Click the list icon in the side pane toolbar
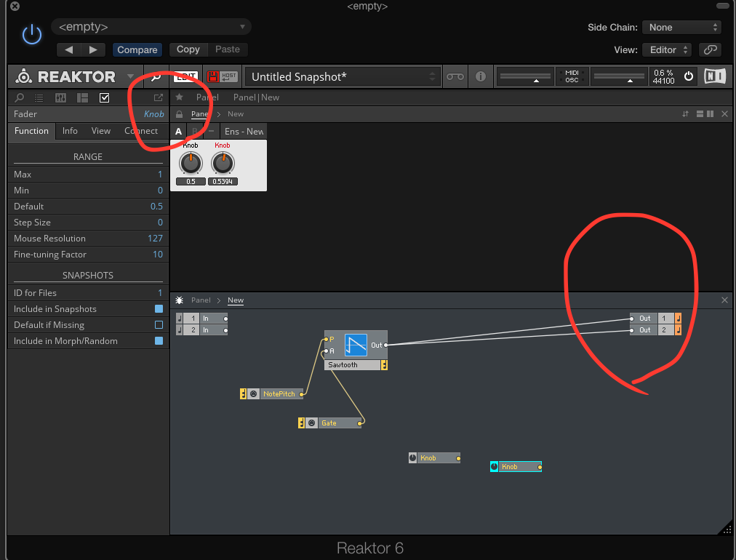This screenshot has width=736, height=560. point(39,97)
